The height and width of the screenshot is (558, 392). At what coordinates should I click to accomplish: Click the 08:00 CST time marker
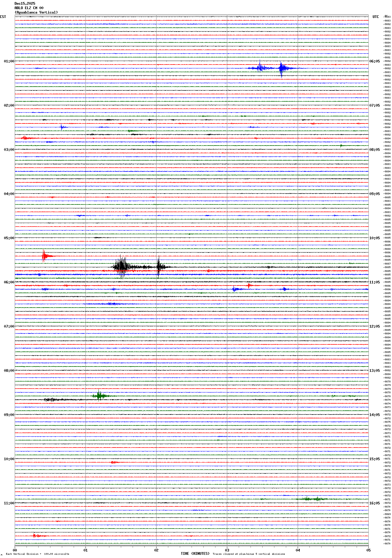9,371
